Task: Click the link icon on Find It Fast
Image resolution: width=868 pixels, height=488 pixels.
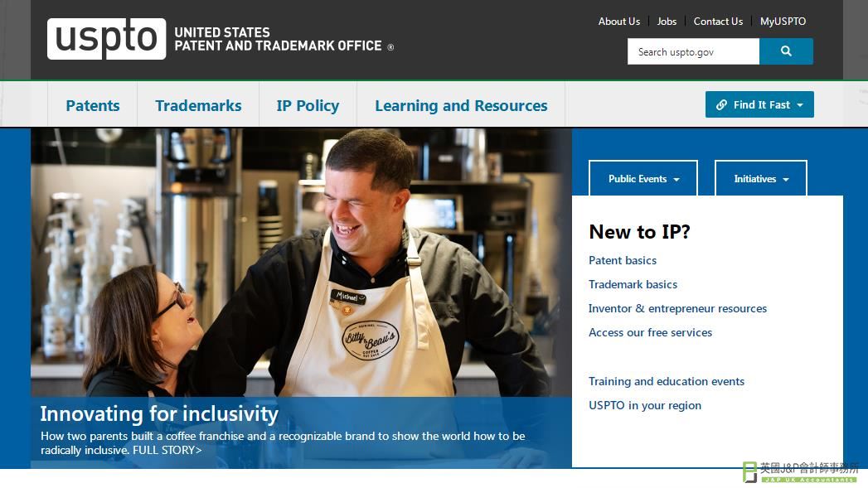Action: click(x=721, y=104)
